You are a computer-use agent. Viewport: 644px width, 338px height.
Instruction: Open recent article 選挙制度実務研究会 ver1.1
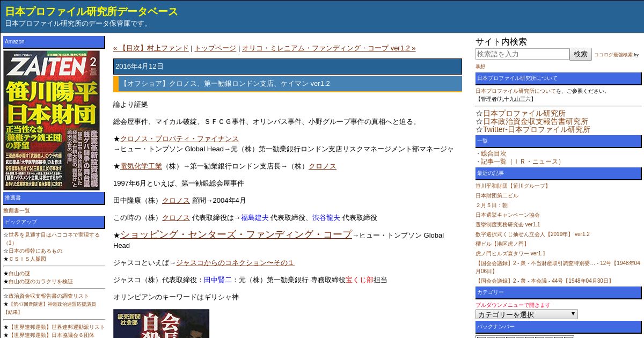508,224
